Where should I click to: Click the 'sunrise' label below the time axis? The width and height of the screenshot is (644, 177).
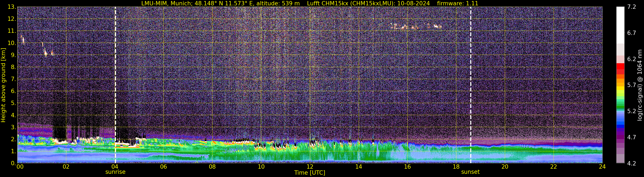point(115,172)
